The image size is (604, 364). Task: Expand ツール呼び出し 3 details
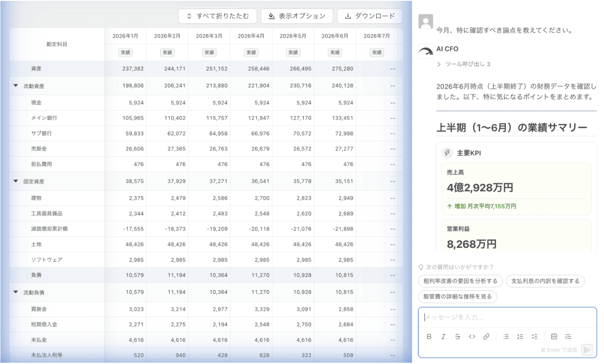point(464,64)
